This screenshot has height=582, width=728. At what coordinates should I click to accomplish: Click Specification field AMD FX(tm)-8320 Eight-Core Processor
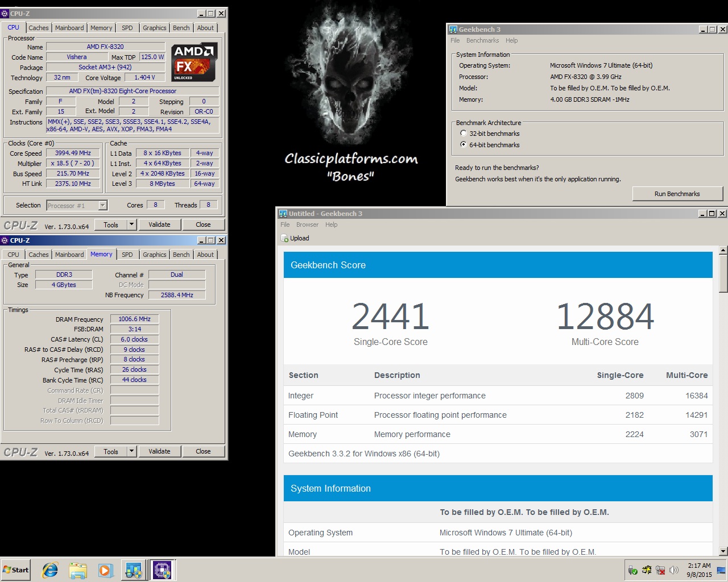point(132,91)
